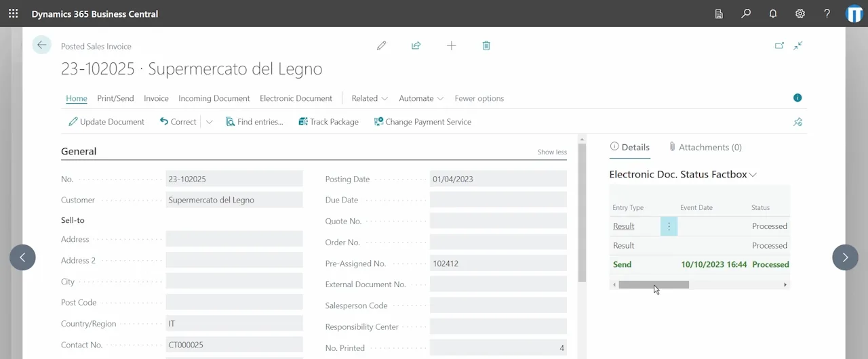Click the Contact No. field CT000025
Image resolution: width=868 pixels, height=359 pixels.
pos(234,345)
